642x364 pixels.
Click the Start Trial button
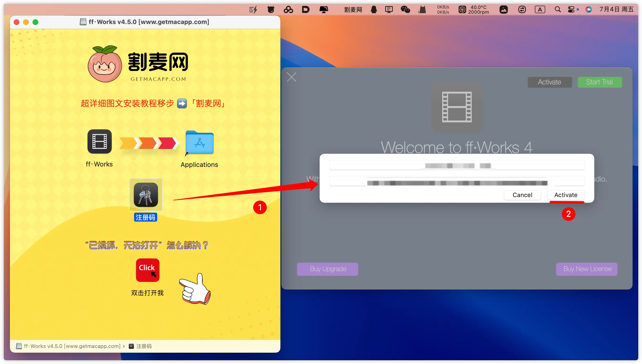point(600,82)
